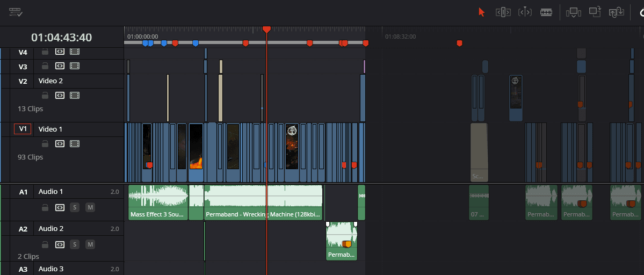Screen dimensions: 644x275
Task: Activate the red Selection Mode arrow tool
Action: coord(481,12)
